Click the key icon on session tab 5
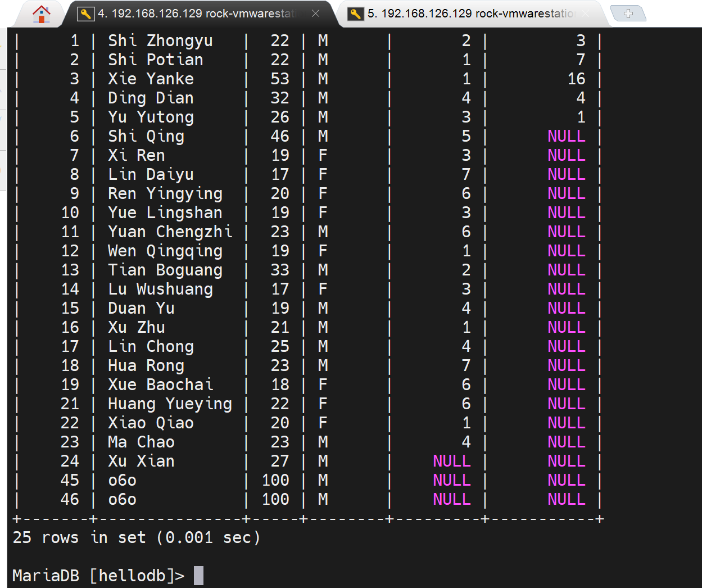702x588 pixels. pyautogui.click(x=355, y=13)
